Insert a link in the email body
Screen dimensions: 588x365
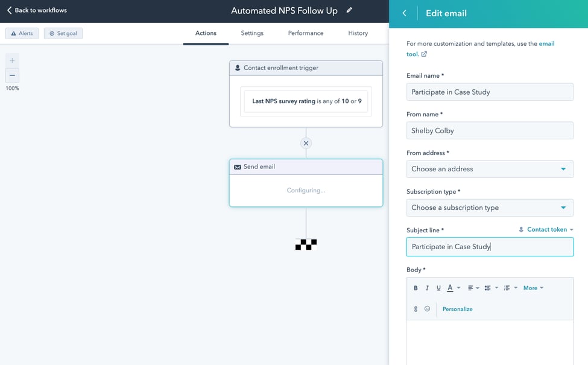pos(415,308)
